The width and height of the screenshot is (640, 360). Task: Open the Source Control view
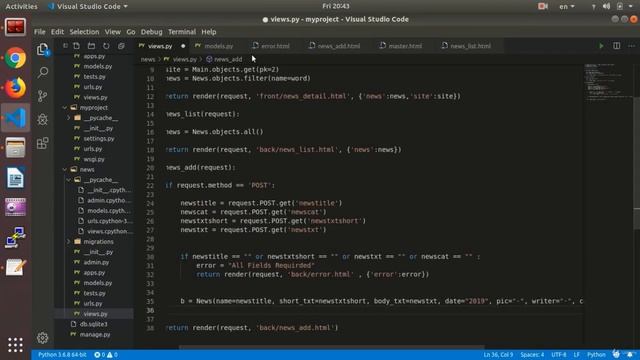click(x=42, y=96)
